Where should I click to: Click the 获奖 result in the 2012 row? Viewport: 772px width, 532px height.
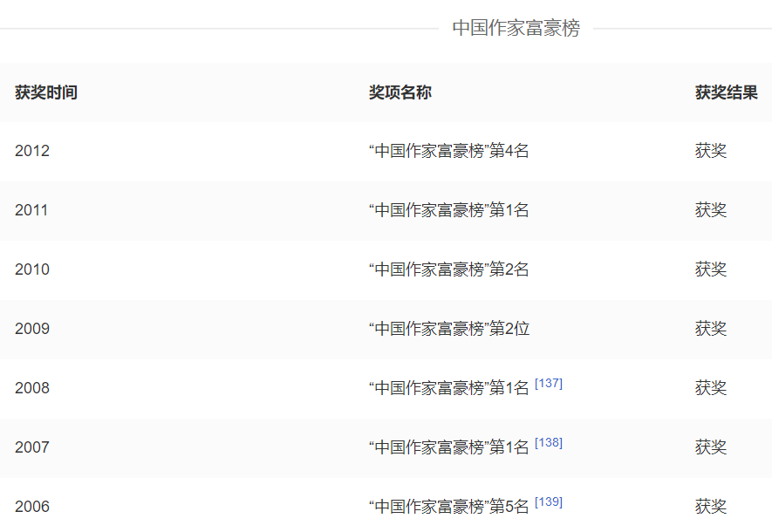coord(710,151)
